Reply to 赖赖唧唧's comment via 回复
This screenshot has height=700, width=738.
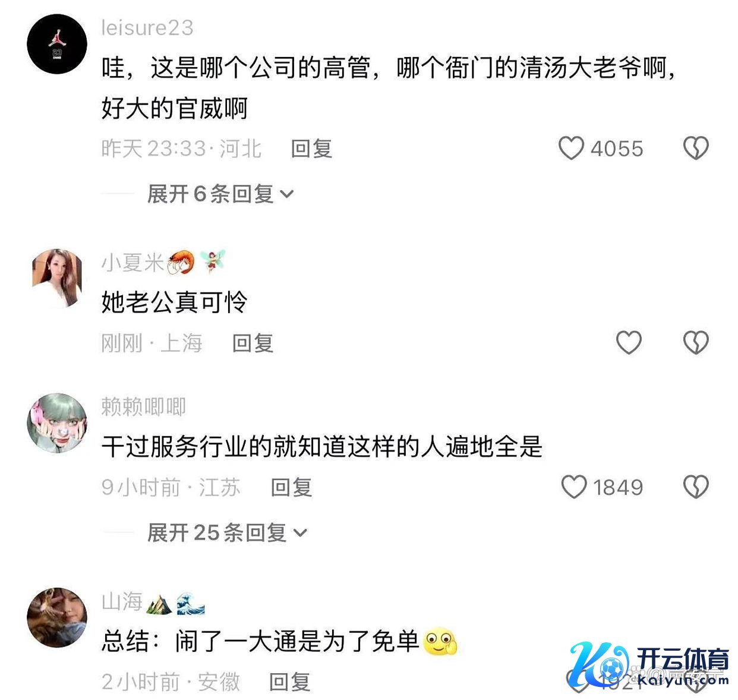click(x=292, y=487)
